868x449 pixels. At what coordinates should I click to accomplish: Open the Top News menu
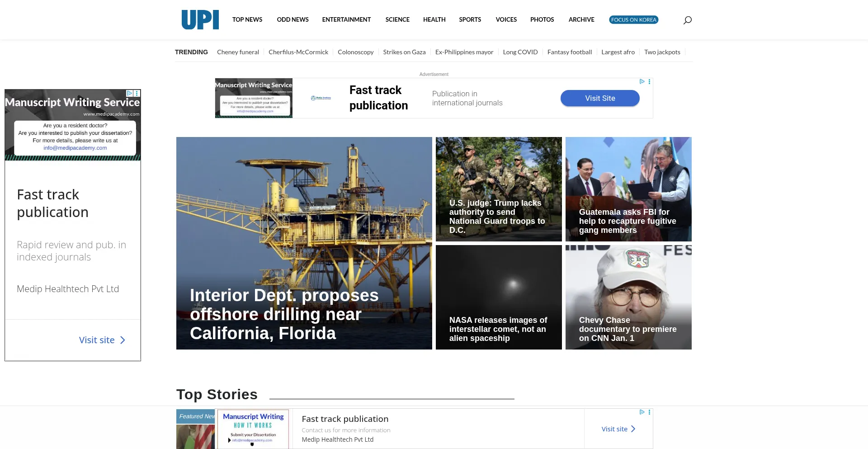coord(247,20)
